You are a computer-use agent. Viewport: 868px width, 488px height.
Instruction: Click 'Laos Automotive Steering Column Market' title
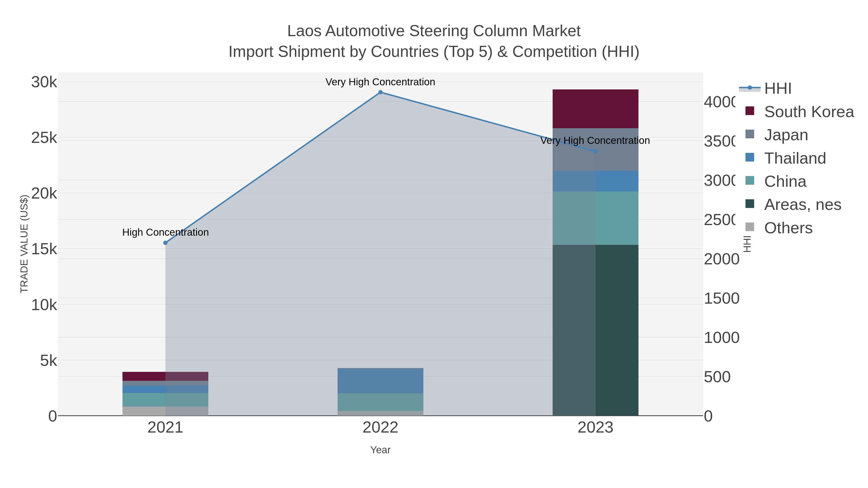[x=434, y=31]
